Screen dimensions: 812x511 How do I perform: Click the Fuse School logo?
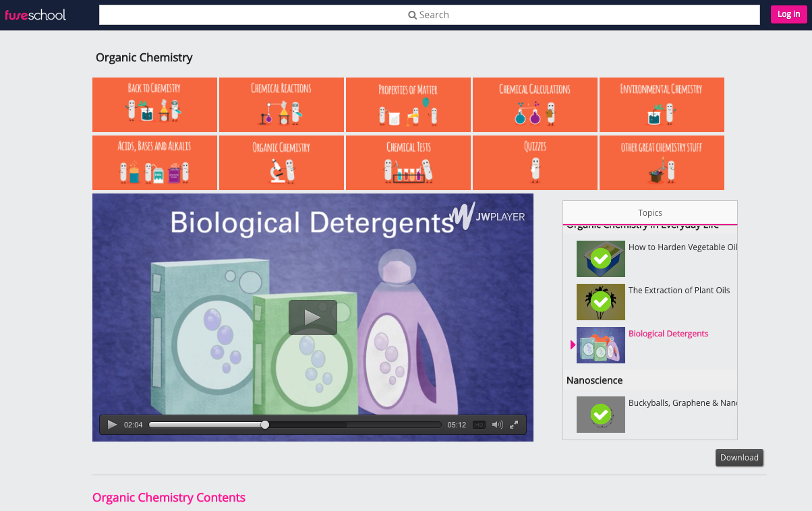click(35, 14)
